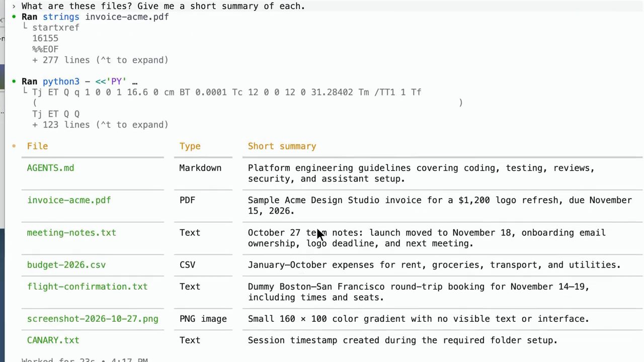Click the "%%EOF" output line
This screenshot has height=362, width=644.
pos(45,49)
